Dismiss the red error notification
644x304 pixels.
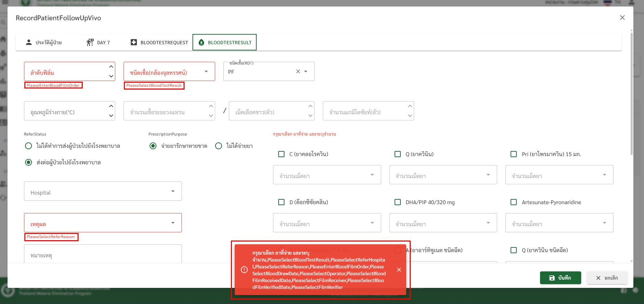[399, 270]
